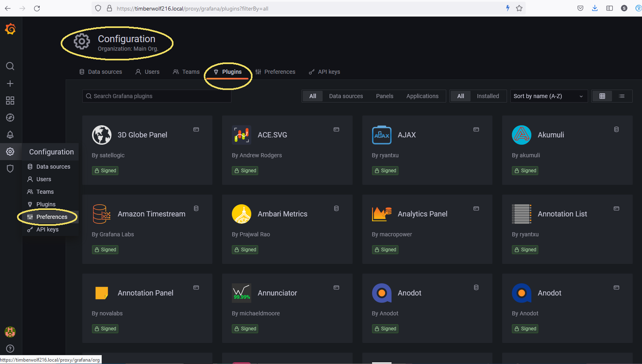Screen dimensions: 642x364
Task: Click 'By satellogic' author text
Action: tap(108, 155)
